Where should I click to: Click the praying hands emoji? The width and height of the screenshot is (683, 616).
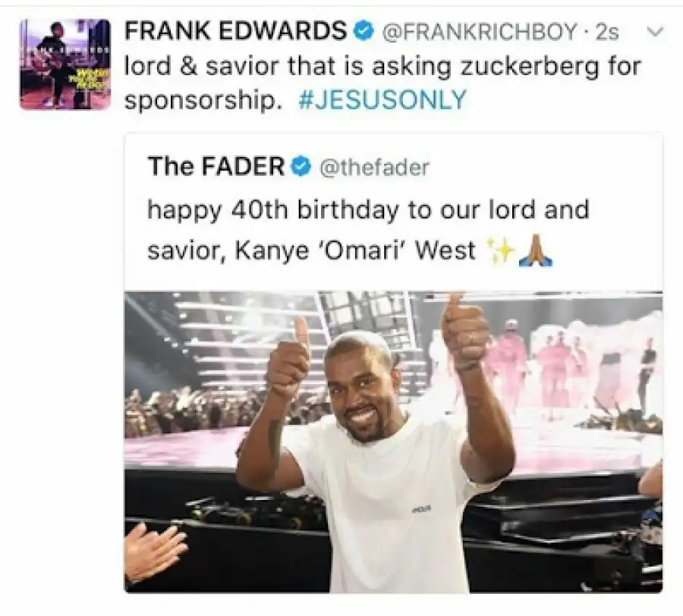coord(536,250)
